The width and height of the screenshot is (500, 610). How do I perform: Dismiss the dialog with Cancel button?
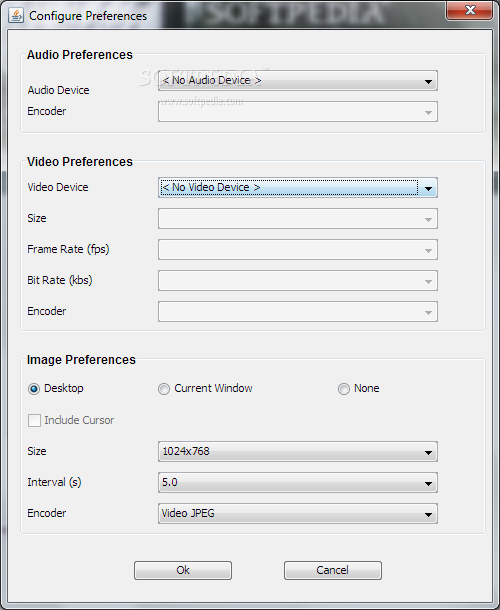333,570
